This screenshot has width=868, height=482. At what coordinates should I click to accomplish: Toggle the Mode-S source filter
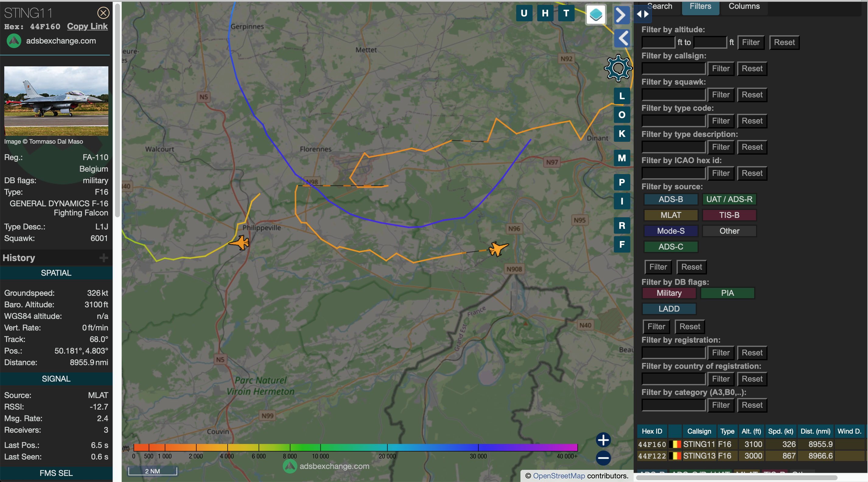[670, 231]
